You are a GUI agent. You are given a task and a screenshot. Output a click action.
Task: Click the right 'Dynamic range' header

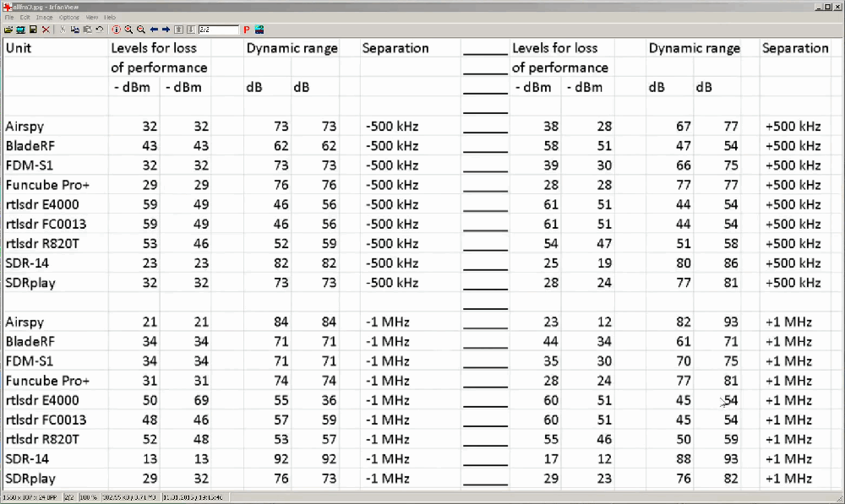[694, 48]
